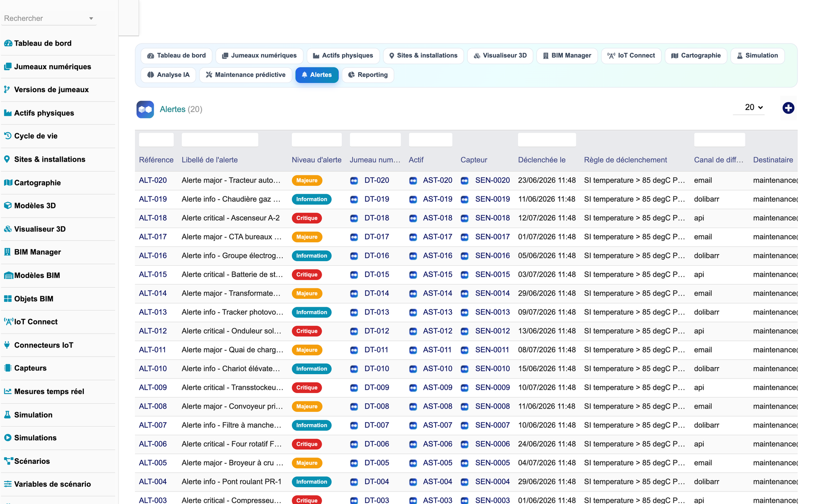Open the Visualiseur 3D tab

pyautogui.click(x=500, y=56)
